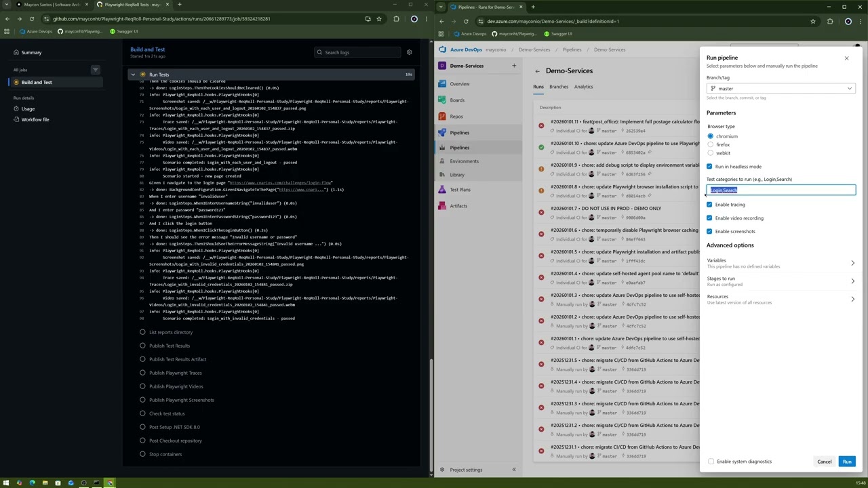Toggle Enable tracing checkbox

click(x=709, y=204)
